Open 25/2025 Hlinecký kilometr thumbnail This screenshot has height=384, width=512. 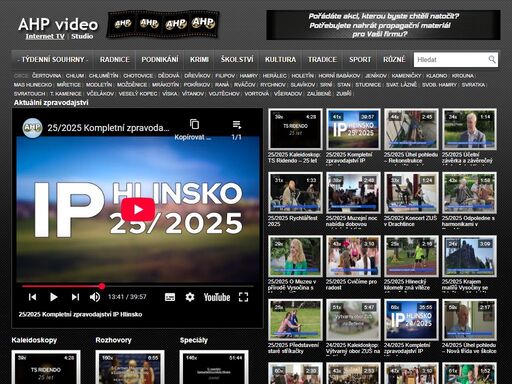pyautogui.click(x=411, y=256)
